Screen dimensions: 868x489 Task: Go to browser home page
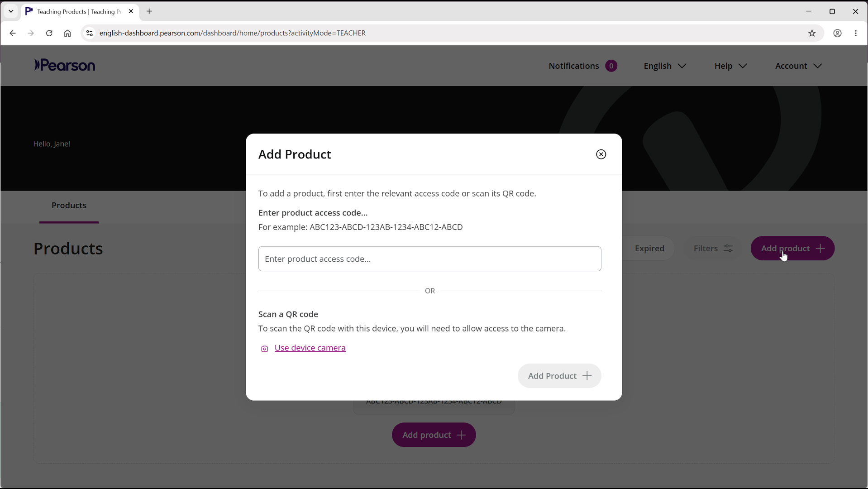(67, 33)
